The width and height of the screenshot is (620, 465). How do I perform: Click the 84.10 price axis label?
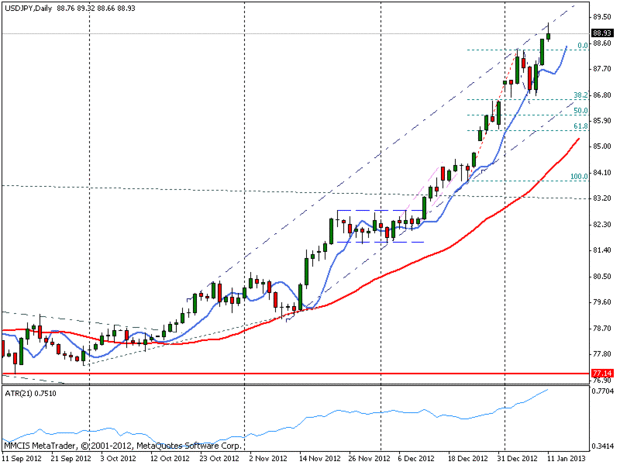point(602,172)
